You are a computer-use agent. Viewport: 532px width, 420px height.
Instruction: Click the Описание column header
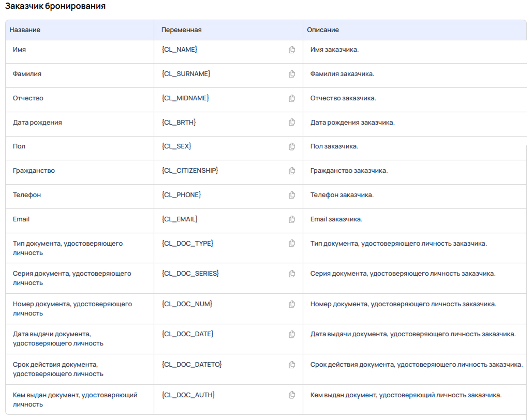point(323,30)
